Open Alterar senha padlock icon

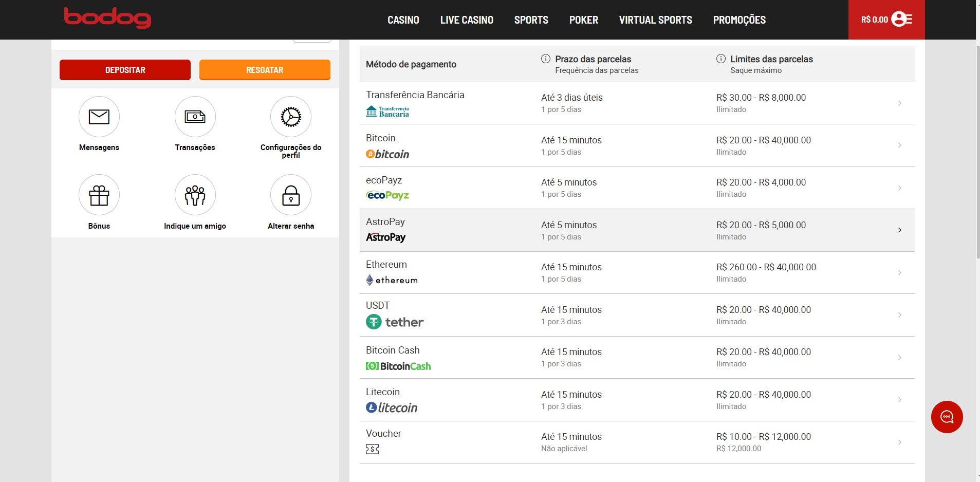tap(291, 195)
